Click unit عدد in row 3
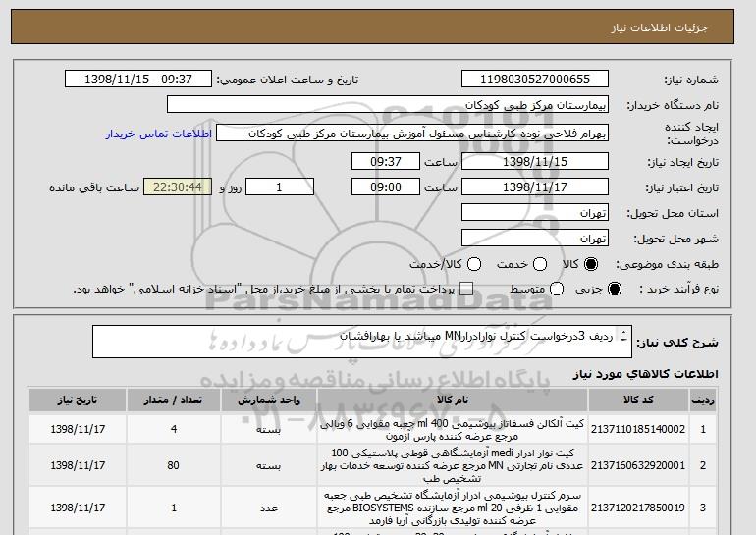Image resolution: width=756 pixels, height=535 pixels. (x=269, y=508)
